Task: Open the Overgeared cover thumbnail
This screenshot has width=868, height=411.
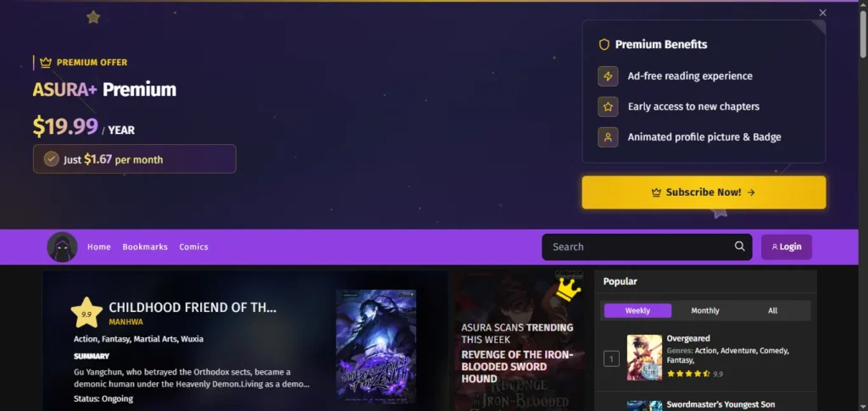Action: point(644,358)
